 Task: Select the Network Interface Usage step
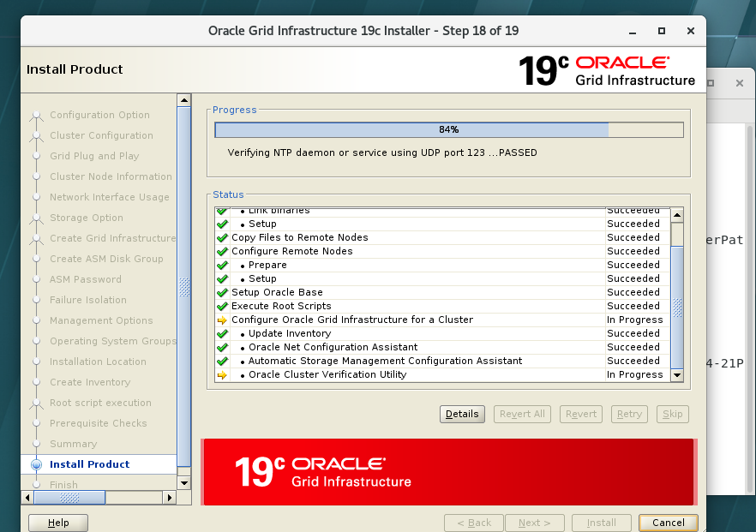[110, 197]
